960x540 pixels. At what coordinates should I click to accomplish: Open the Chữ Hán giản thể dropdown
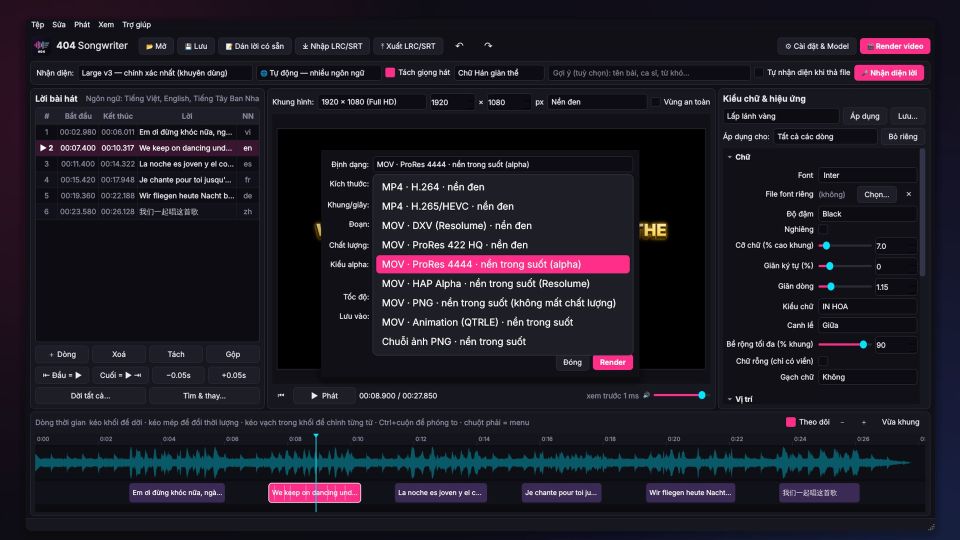499,73
